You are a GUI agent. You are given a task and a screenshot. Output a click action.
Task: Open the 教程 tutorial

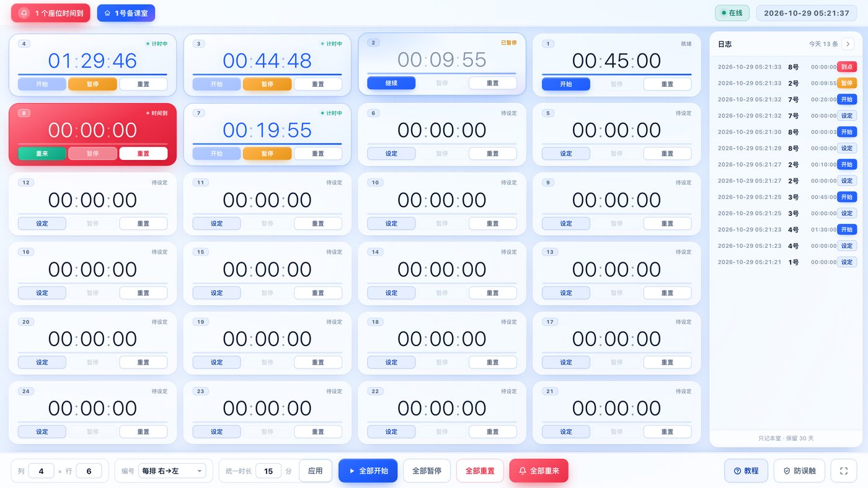[746, 471]
